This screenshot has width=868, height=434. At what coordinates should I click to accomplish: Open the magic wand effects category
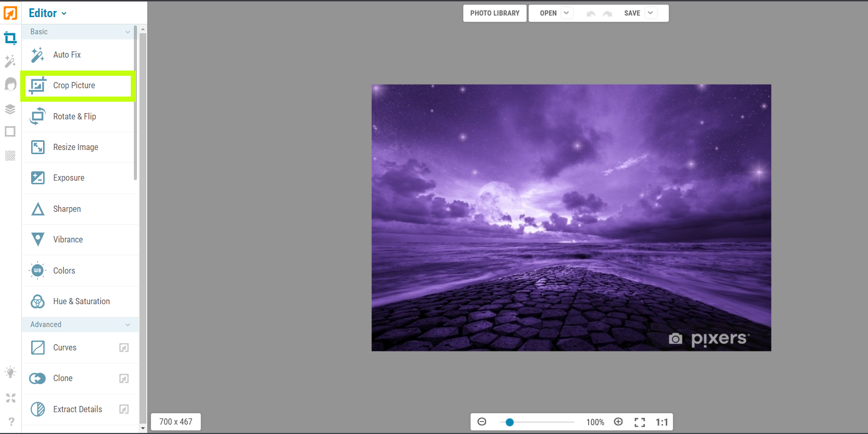click(10, 61)
